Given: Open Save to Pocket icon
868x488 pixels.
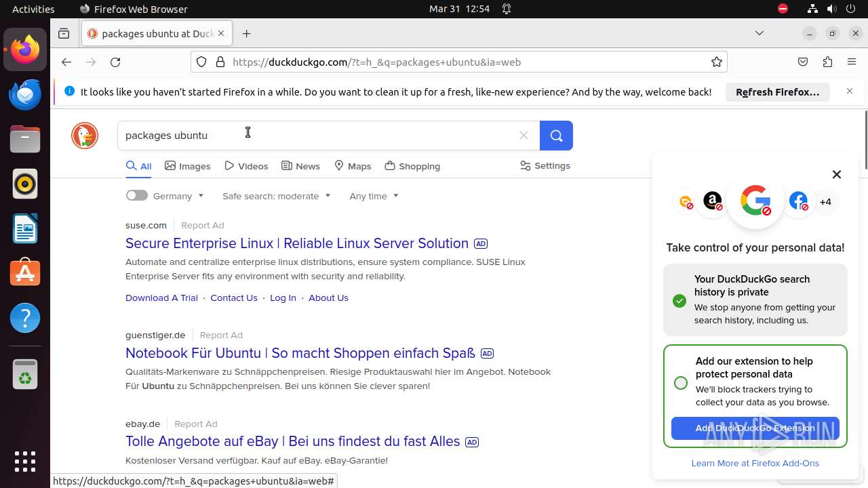Looking at the screenshot, I should pos(803,62).
